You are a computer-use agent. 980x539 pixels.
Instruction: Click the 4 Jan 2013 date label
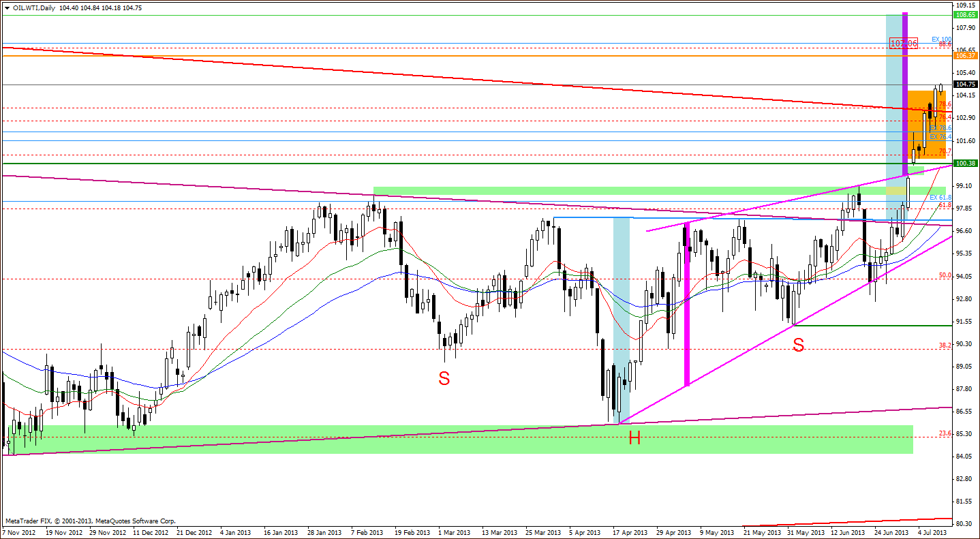236,532
